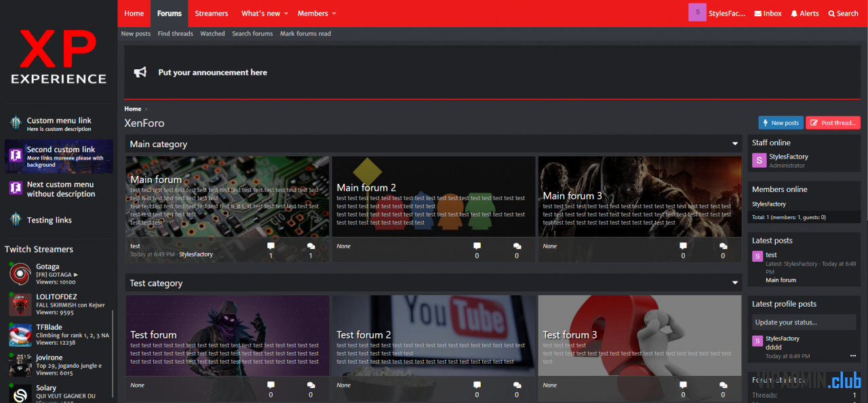Click the blue New posts button
The image size is (868, 403).
pos(781,123)
